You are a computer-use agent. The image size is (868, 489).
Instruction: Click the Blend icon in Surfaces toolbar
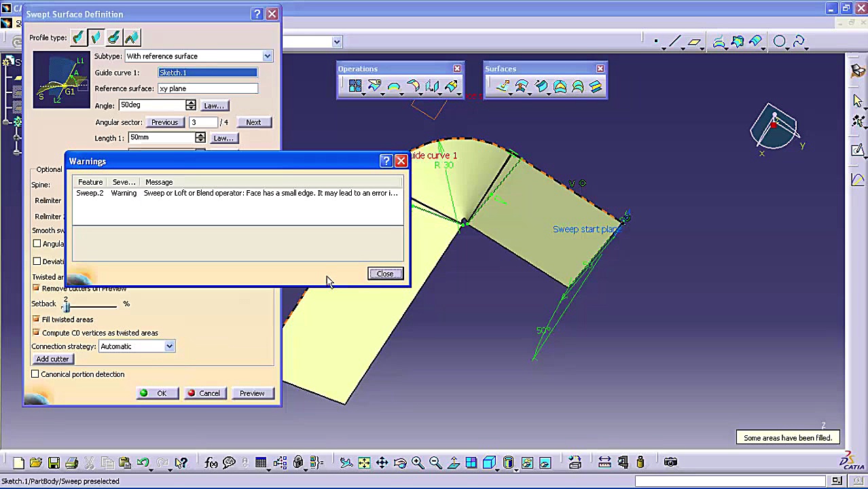tap(596, 86)
